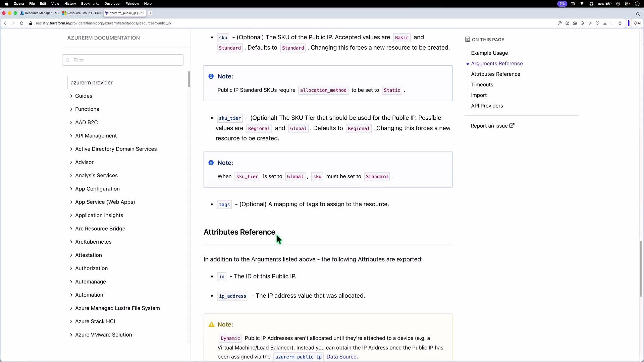Open Arc Resource Bridge in sidebar
This screenshot has width=644, height=362.
pos(100,229)
